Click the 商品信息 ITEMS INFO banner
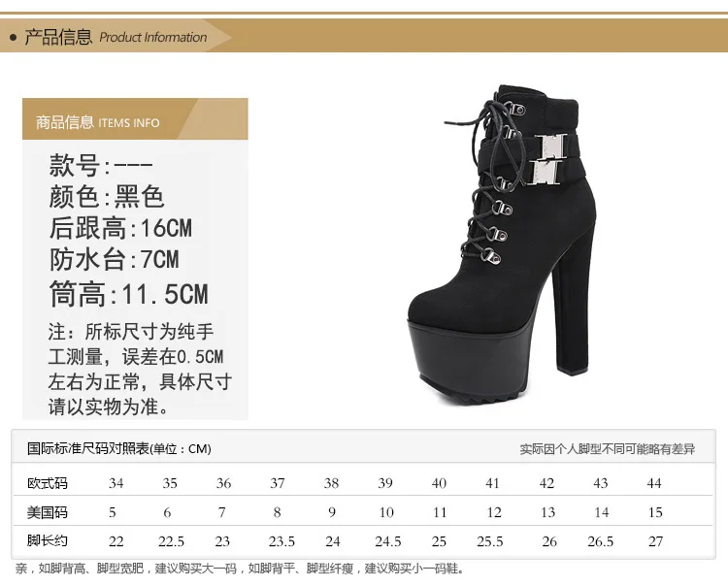The height and width of the screenshot is (586, 728). (x=135, y=118)
